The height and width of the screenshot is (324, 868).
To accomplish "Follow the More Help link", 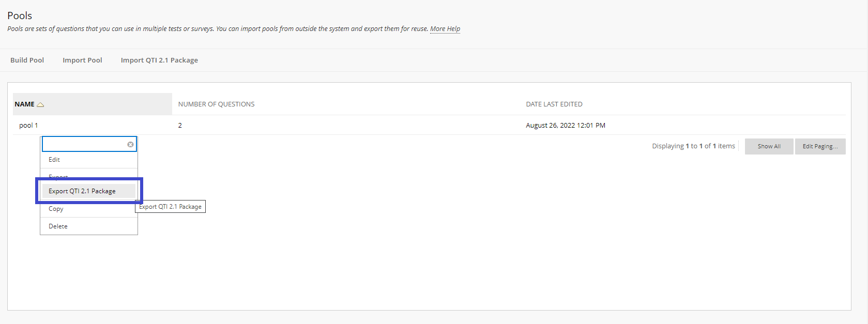I will tap(445, 29).
